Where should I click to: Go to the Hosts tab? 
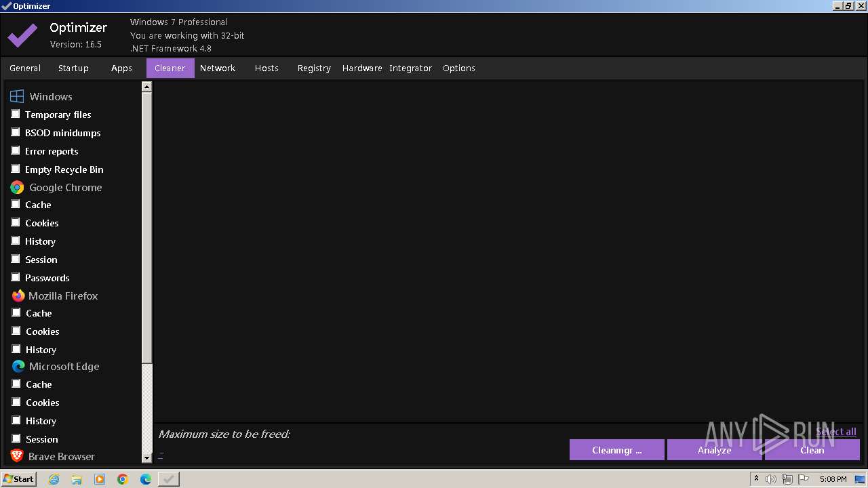[267, 68]
